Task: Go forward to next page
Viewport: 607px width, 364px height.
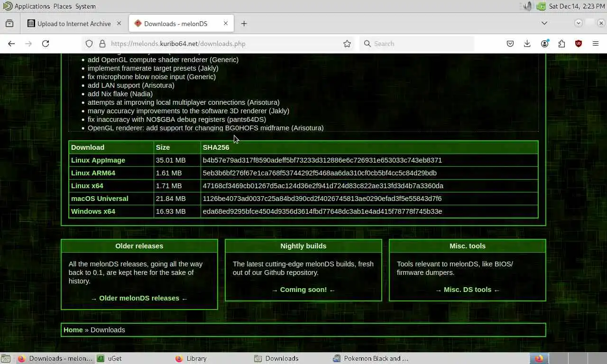Action: pyautogui.click(x=28, y=44)
